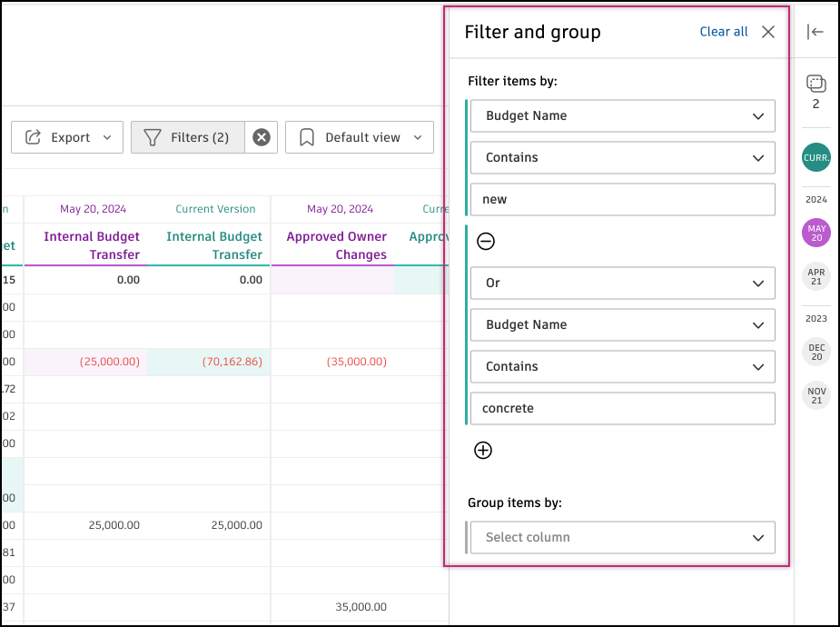Open the Group items by Select column dropdown
Image resolution: width=840 pixels, height=627 pixels.
click(x=622, y=538)
